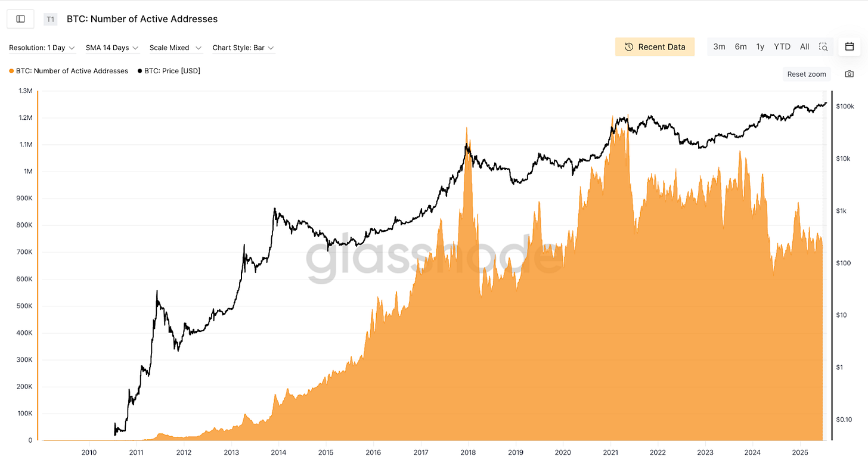
Task: Click the camera screenshot icon
Action: [849, 74]
